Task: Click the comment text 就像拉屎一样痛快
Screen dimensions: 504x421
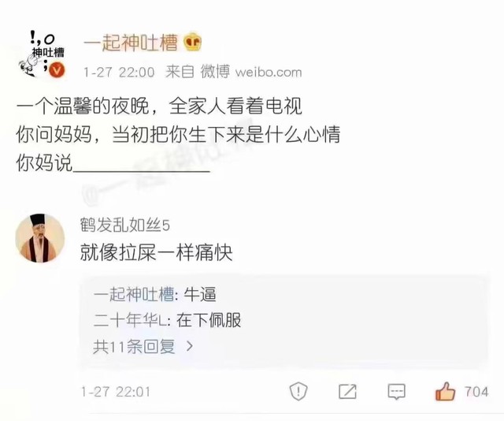Action: pyautogui.click(x=156, y=252)
